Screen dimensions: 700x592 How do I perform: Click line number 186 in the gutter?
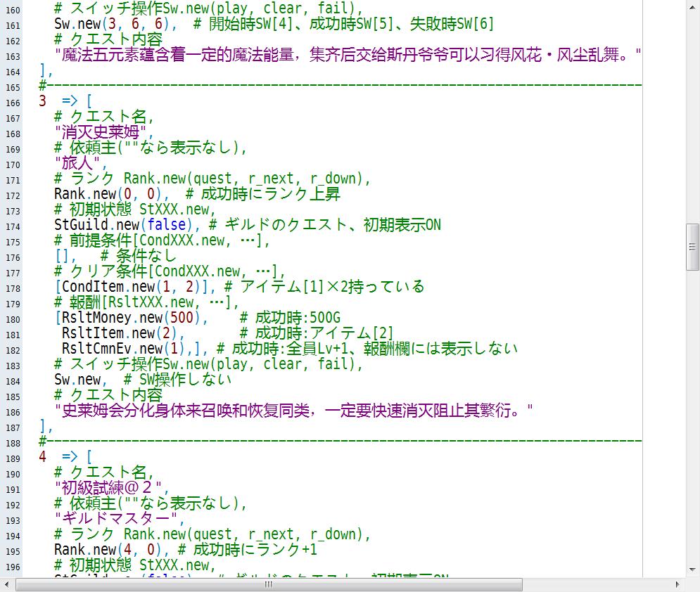pyautogui.click(x=13, y=412)
